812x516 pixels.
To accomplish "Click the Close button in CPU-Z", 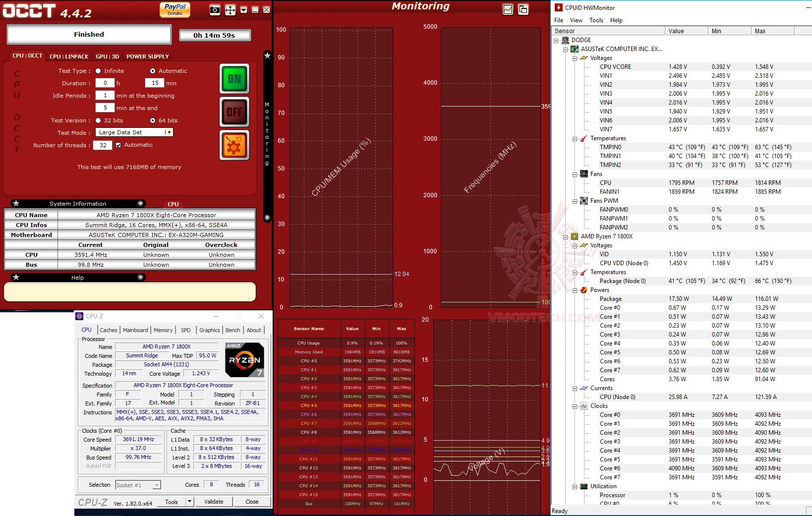I will [252, 502].
